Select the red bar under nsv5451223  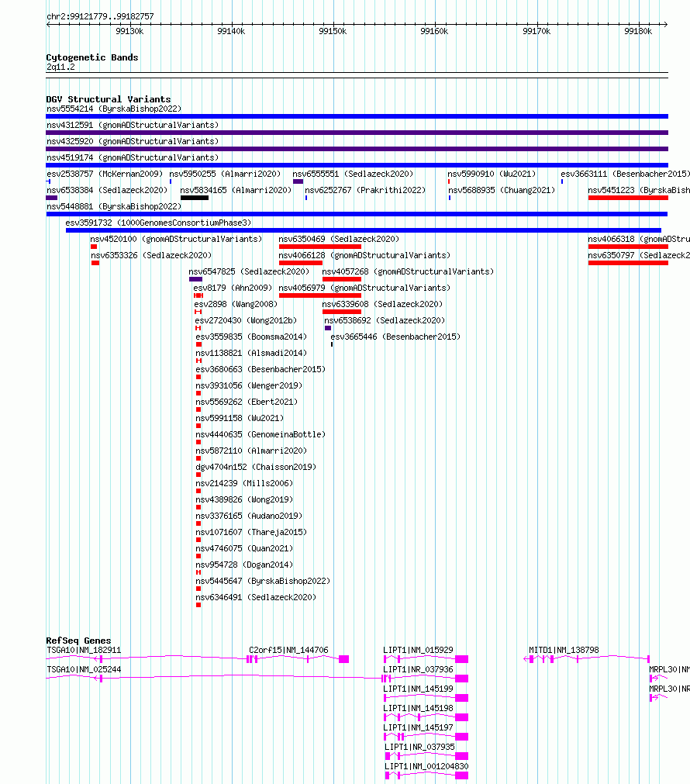(x=628, y=198)
